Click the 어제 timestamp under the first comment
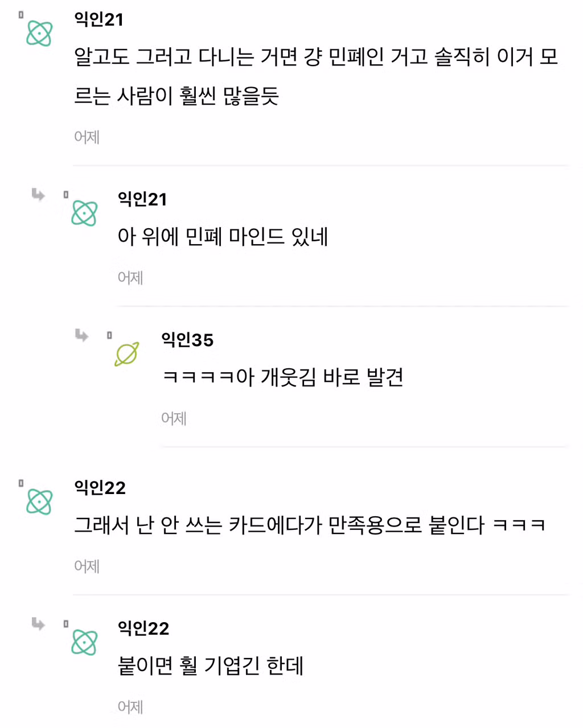The height and width of the screenshot is (728, 583). pos(87,137)
